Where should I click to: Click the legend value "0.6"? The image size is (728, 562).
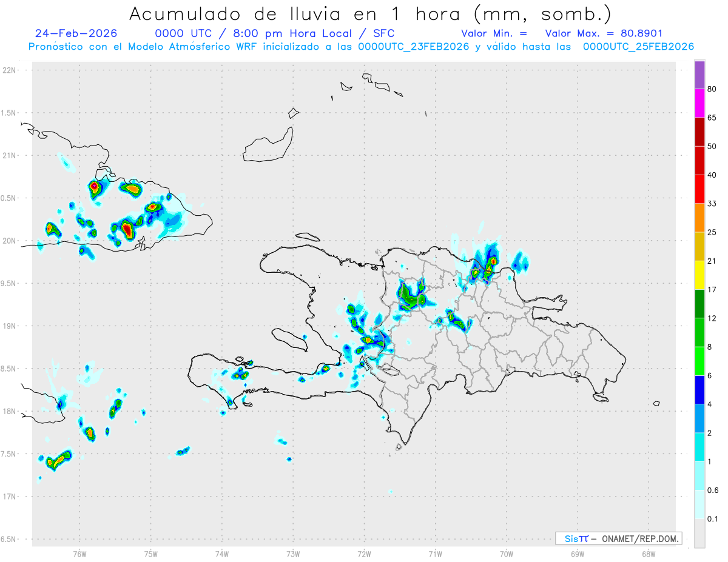coord(713,490)
